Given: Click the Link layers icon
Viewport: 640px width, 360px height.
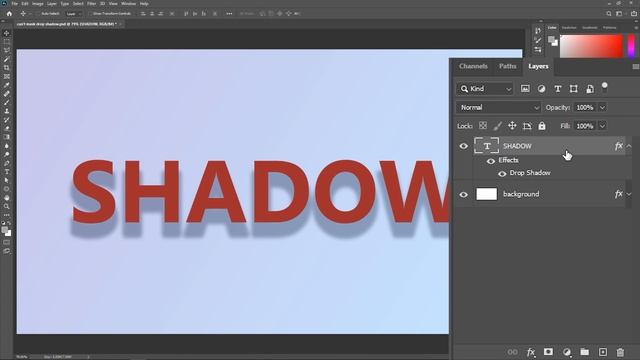Looking at the screenshot, I should click(512, 352).
